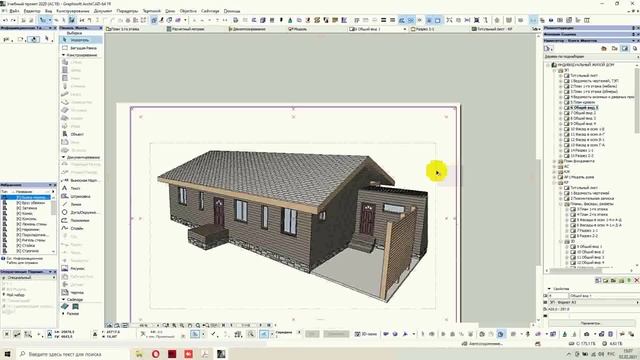Click the Undo arrow in the toolbar
The image size is (640, 360).
pos(5,20)
